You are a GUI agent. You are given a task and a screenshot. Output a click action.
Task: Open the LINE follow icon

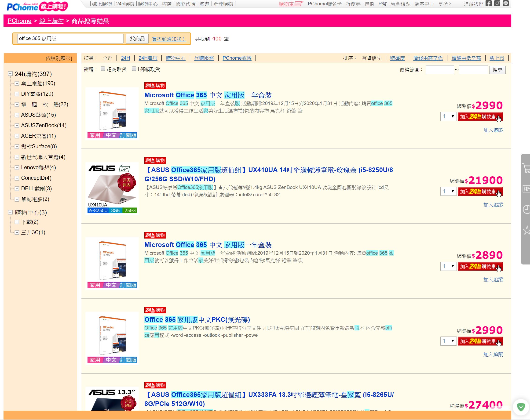(505, 4)
